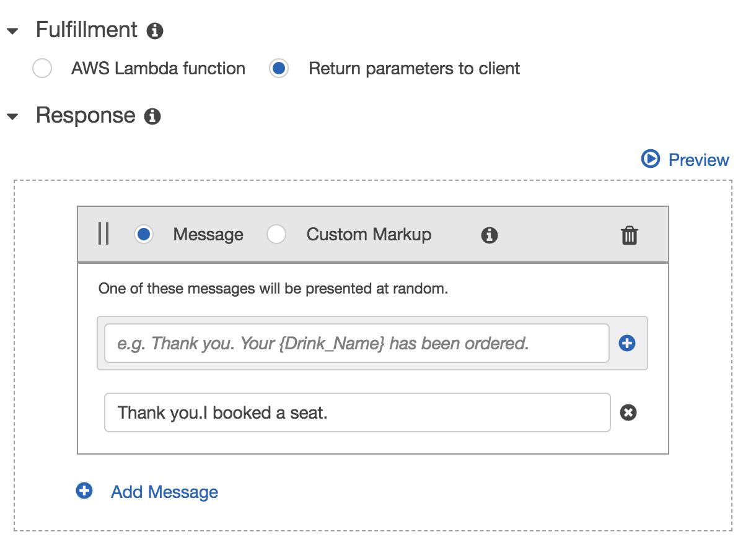Viewport: 756px width, 545px height.
Task: Edit the 'Thank you.I booked a seat.' field
Action: coord(358,412)
